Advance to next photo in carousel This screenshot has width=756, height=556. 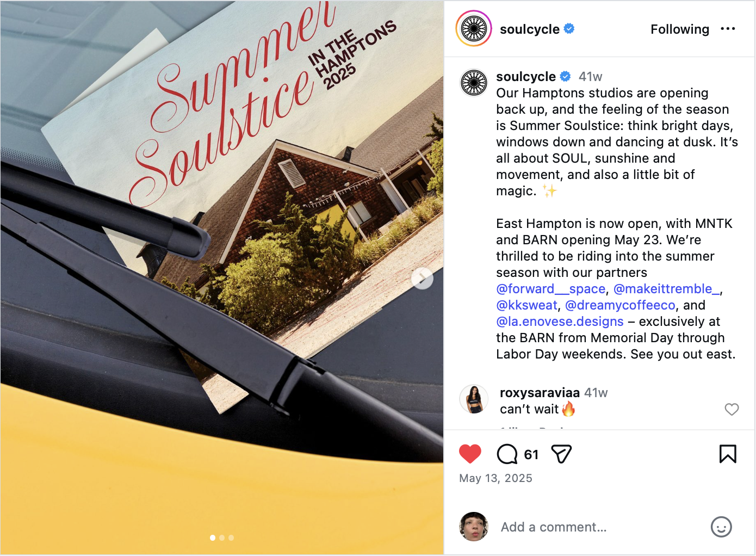[x=422, y=279]
